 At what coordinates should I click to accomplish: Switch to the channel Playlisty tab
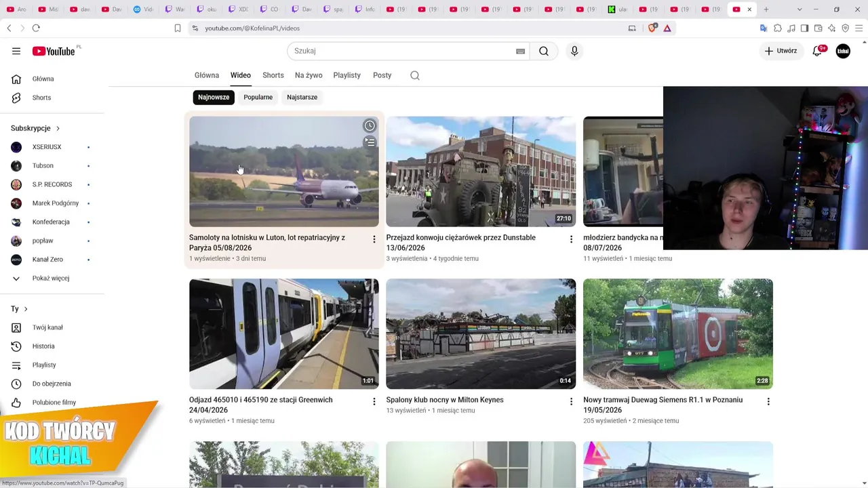tap(347, 75)
